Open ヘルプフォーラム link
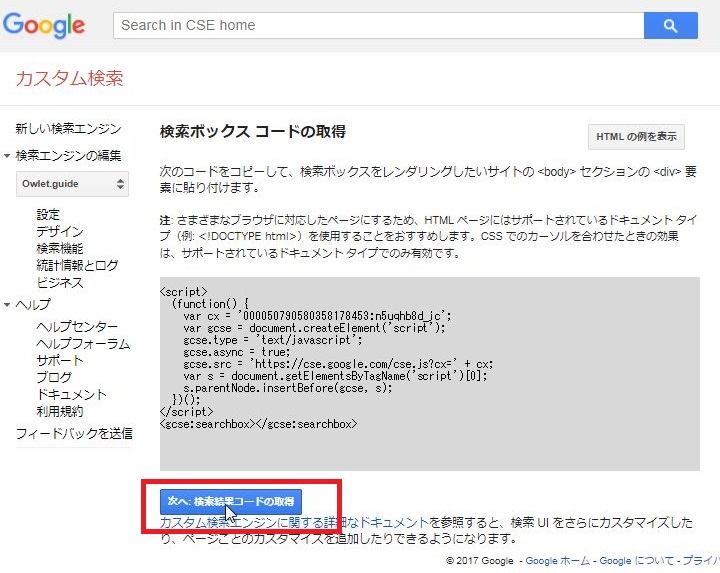 pyautogui.click(x=83, y=344)
